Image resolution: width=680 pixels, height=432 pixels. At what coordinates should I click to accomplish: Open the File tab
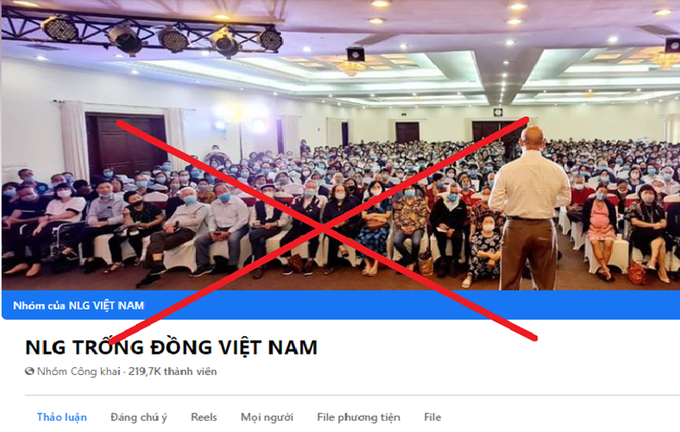click(432, 417)
